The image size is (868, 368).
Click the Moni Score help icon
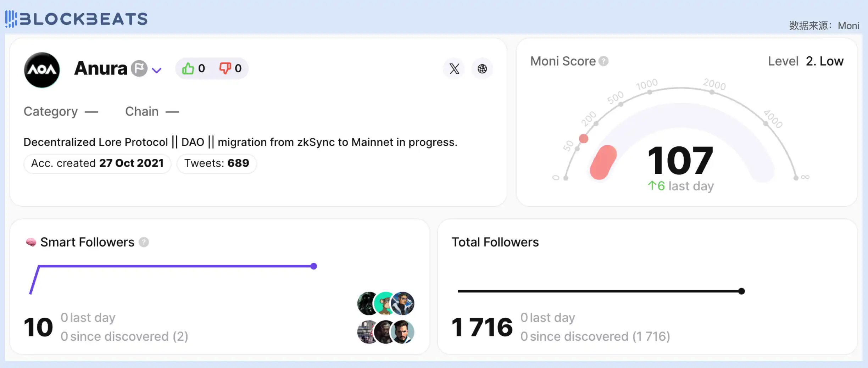603,61
